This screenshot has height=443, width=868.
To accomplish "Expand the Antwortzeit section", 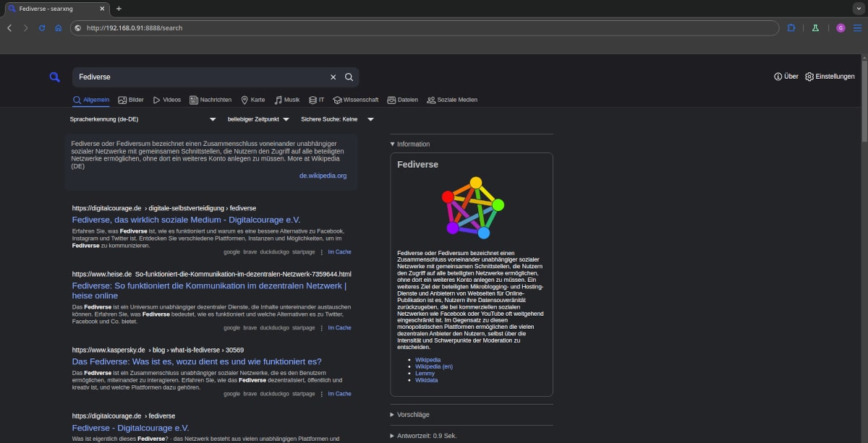I will pos(423,436).
